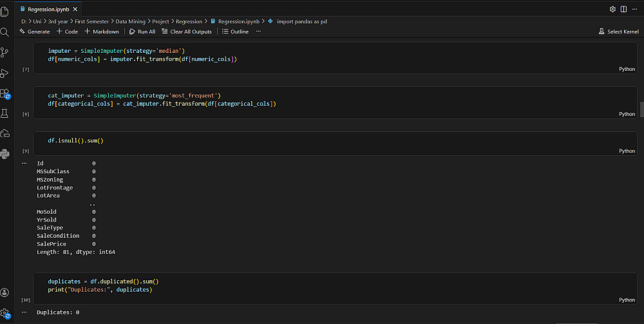Image resolution: width=644 pixels, height=324 pixels.
Task: Open the Search view in activity bar
Action: [5, 32]
